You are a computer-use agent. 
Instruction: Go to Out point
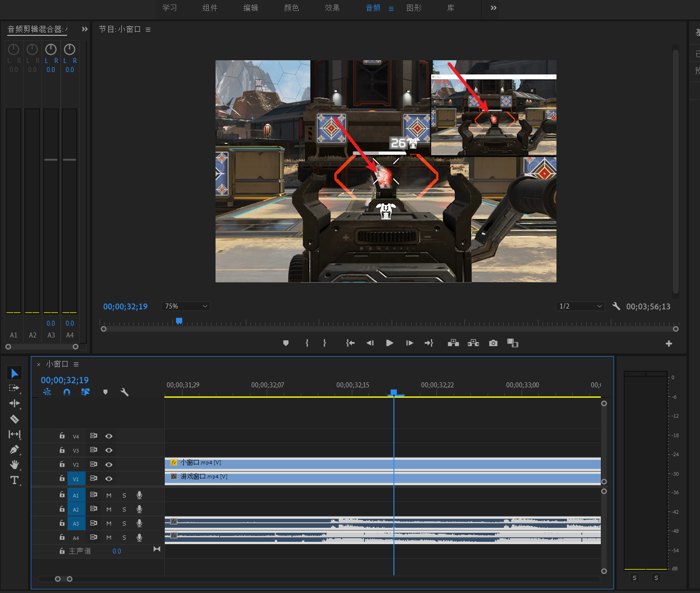pyautogui.click(x=429, y=343)
